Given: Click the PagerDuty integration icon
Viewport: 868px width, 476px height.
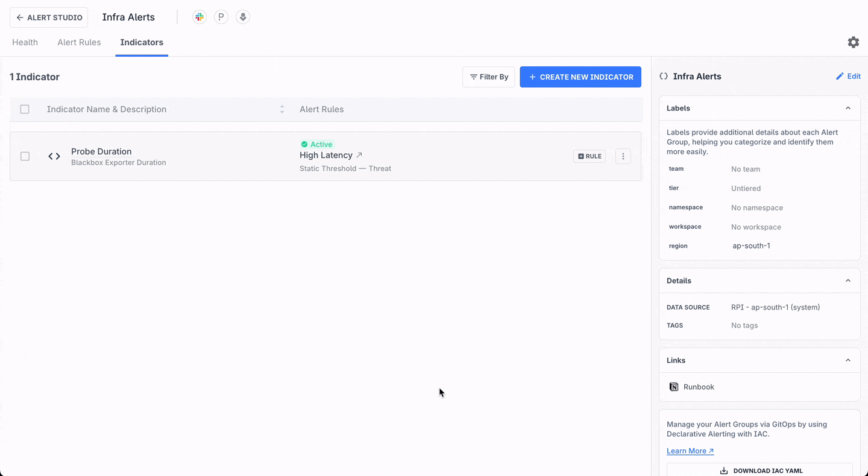Looking at the screenshot, I should coord(221,17).
